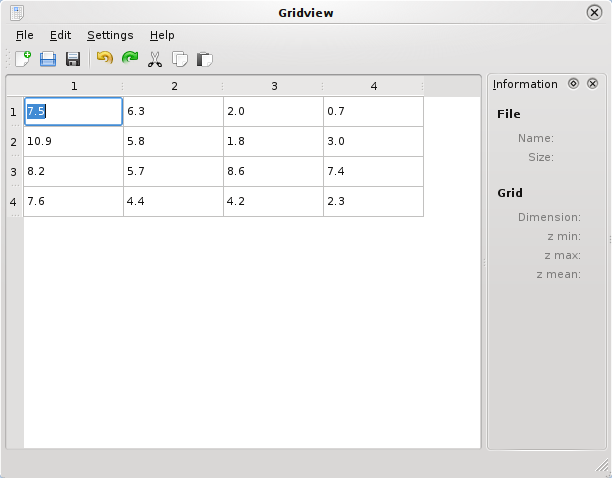
Task: Open the File menu
Action: click(x=25, y=35)
